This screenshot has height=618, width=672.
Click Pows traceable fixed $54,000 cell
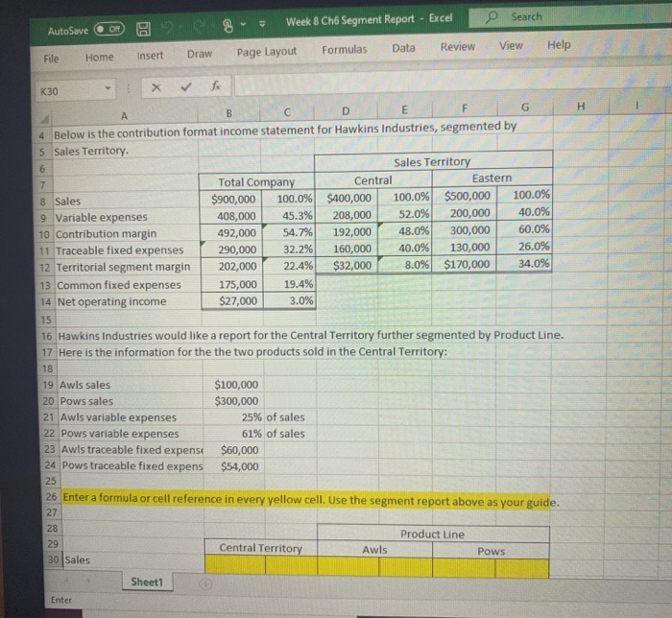(x=234, y=466)
